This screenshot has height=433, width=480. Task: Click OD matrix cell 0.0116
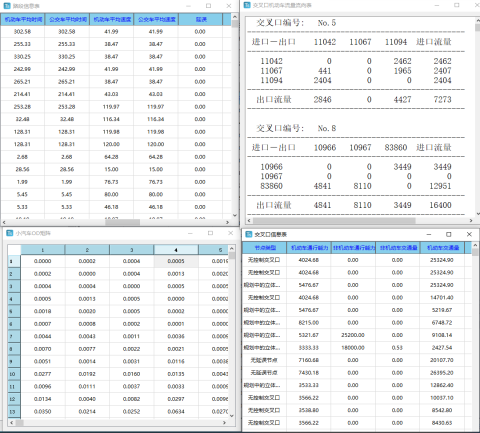(x=176, y=361)
